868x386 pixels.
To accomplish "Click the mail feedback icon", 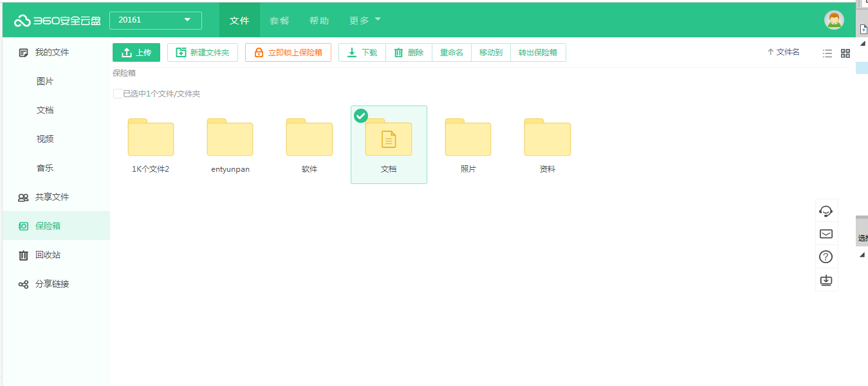I will (x=826, y=234).
